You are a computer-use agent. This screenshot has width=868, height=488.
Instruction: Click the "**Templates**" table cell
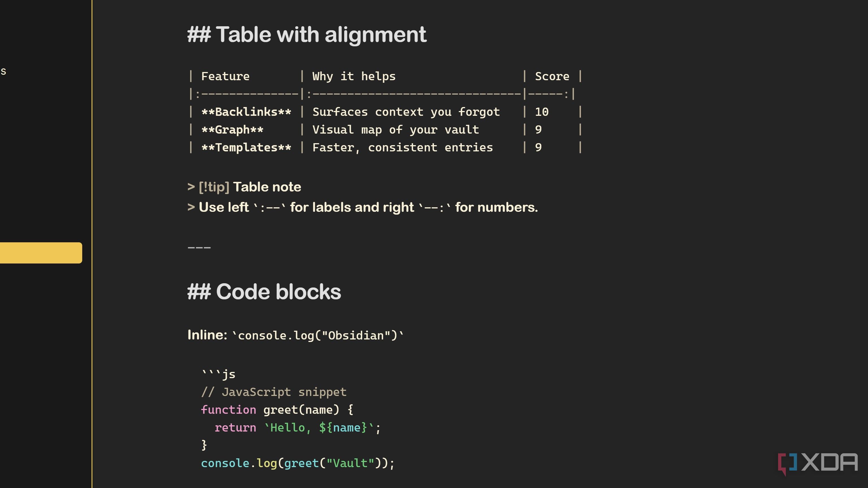[x=246, y=147]
